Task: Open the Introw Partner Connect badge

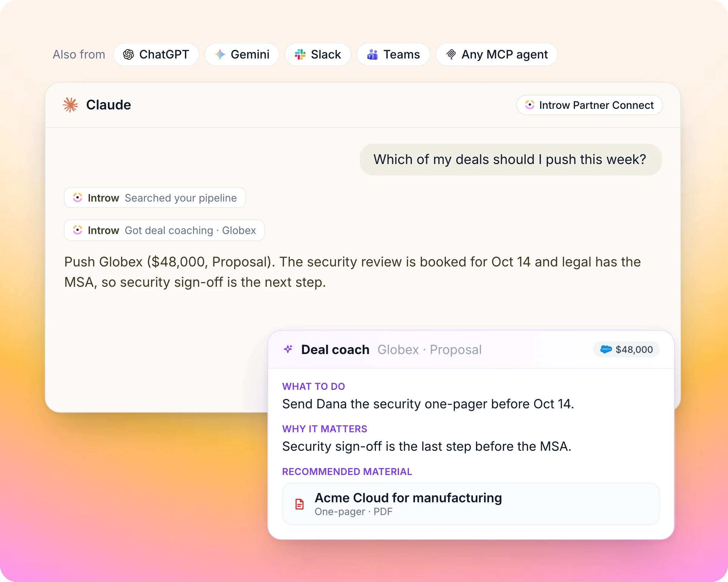Action: point(590,105)
